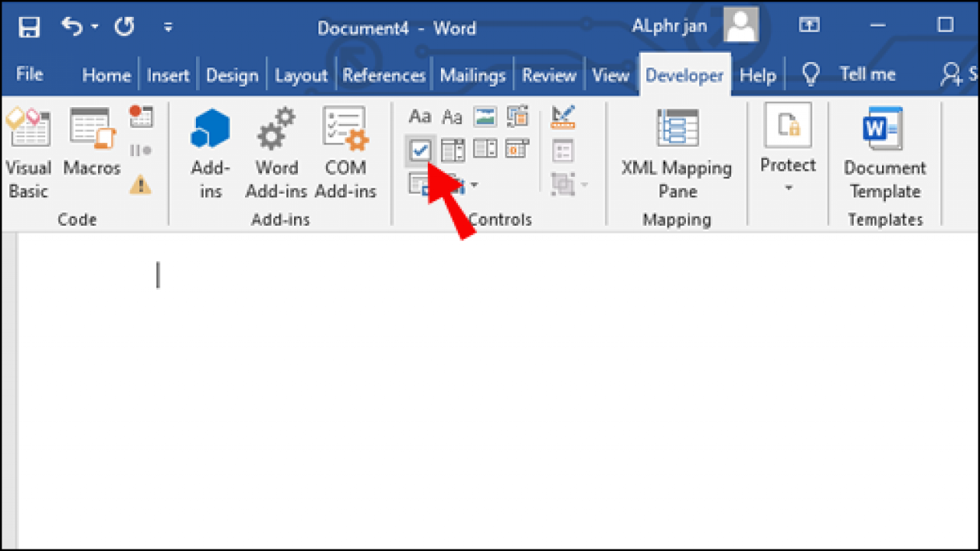Open the XML Mapping Pane
Screen dimensions: 980x551
click(x=677, y=149)
